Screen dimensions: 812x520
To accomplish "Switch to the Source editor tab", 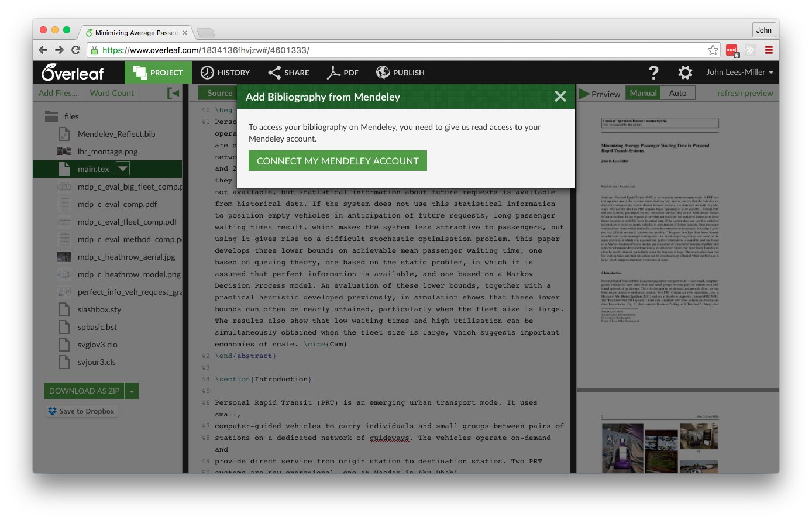I will tap(219, 93).
